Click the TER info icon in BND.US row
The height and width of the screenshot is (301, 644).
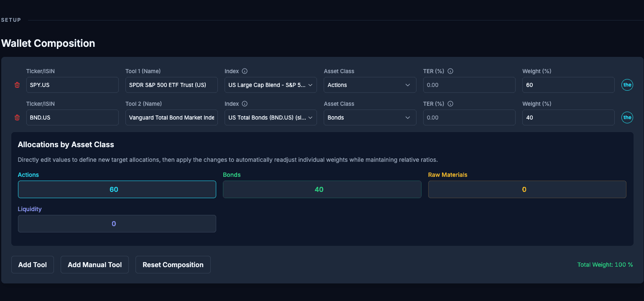[x=450, y=104]
